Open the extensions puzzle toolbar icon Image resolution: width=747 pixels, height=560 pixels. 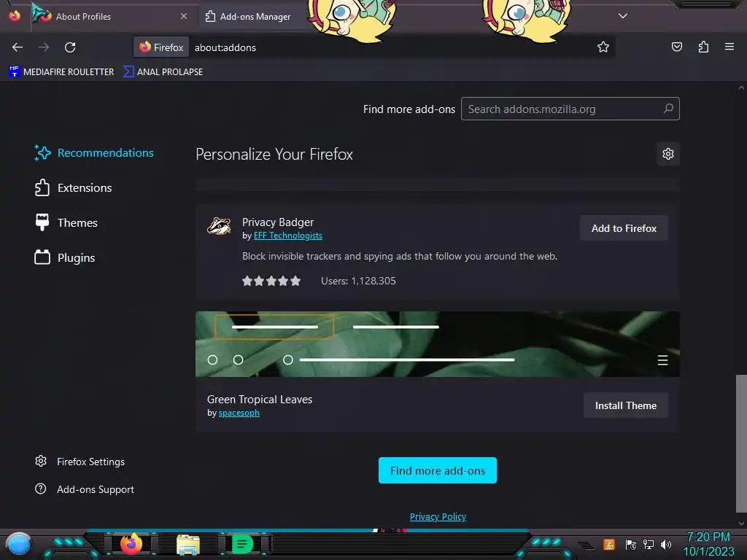tap(703, 47)
